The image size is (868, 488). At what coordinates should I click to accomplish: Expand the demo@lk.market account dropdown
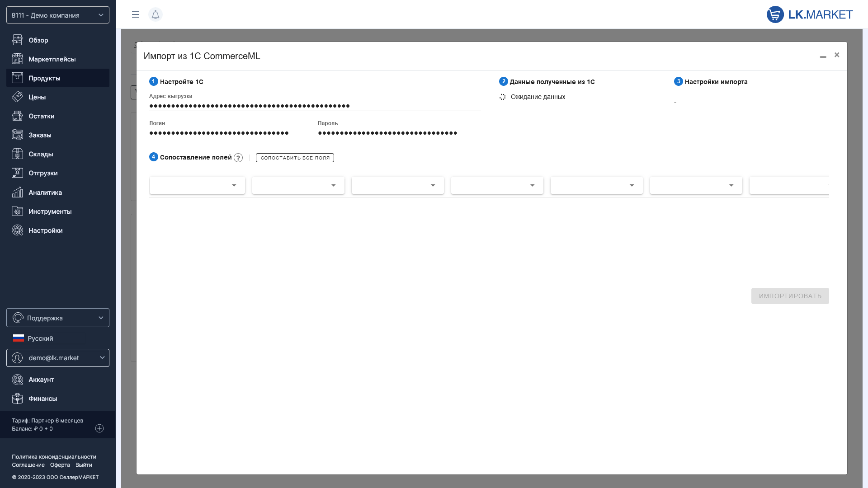(x=58, y=358)
